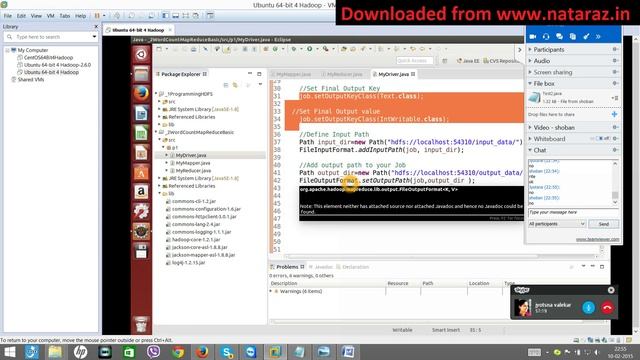
Task: Open LibreOffice Calc in Ubuntu launcher
Action: tap(141, 133)
